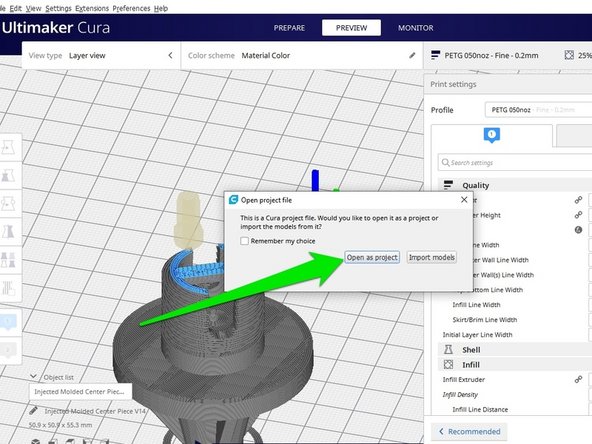Open the Extensions menu
This screenshot has height=444, width=592.
pos(92,8)
